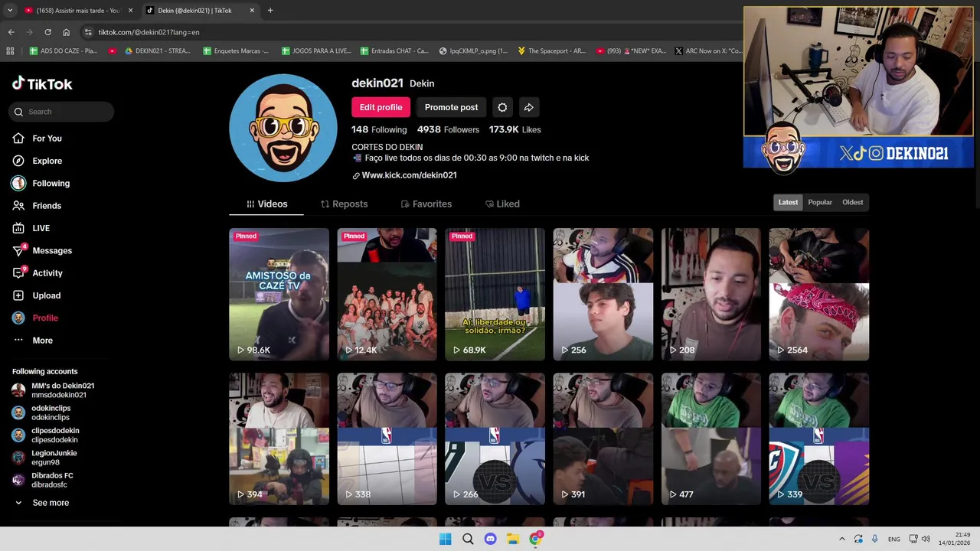Open the Windows Start menu
The image size is (980, 551).
(445, 539)
